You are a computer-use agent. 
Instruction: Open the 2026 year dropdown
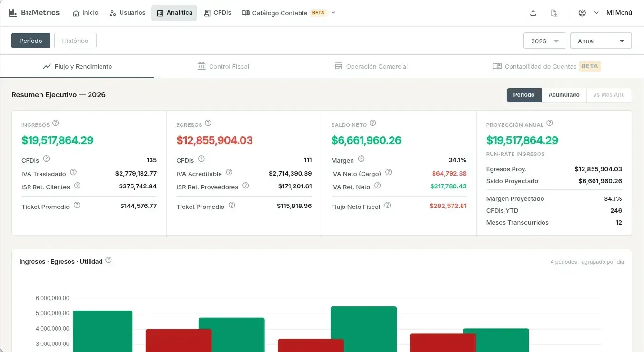(544, 41)
